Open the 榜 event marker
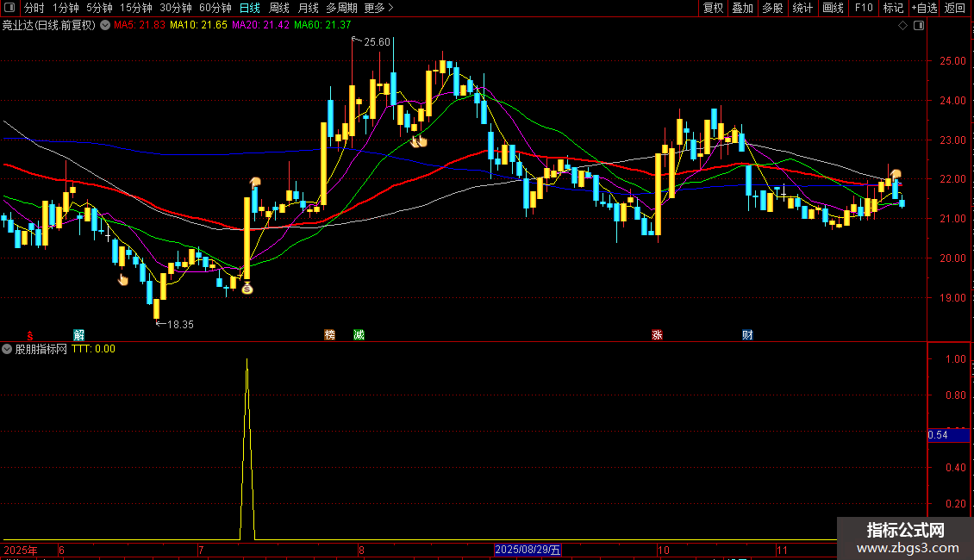The width and height of the screenshot is (974, 560). click(330, 335)
